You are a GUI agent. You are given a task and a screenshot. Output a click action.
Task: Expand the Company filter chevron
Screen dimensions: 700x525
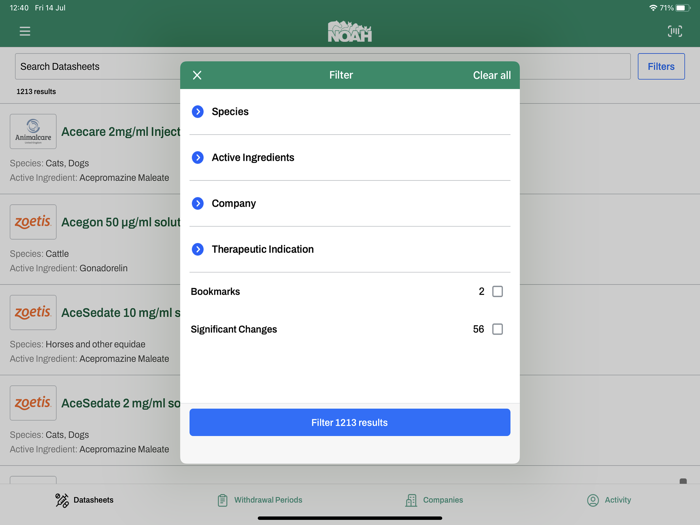(x=197, y=204)
